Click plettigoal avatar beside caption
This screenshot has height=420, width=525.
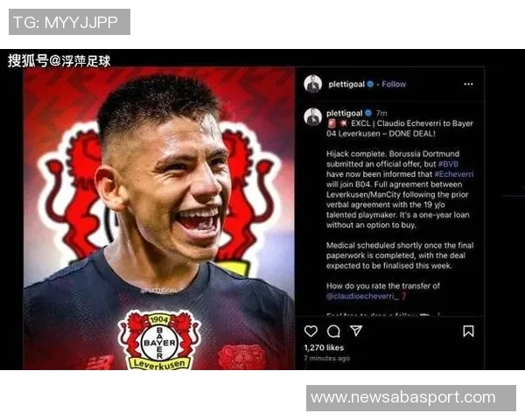pos(312,116)
